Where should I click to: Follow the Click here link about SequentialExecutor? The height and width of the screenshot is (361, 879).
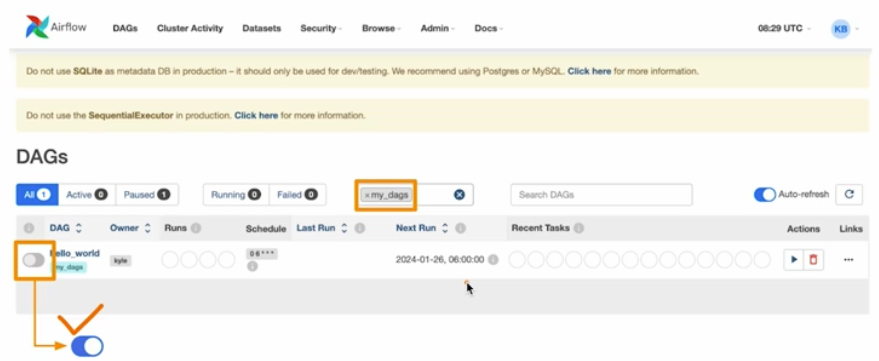click(256, 115)
